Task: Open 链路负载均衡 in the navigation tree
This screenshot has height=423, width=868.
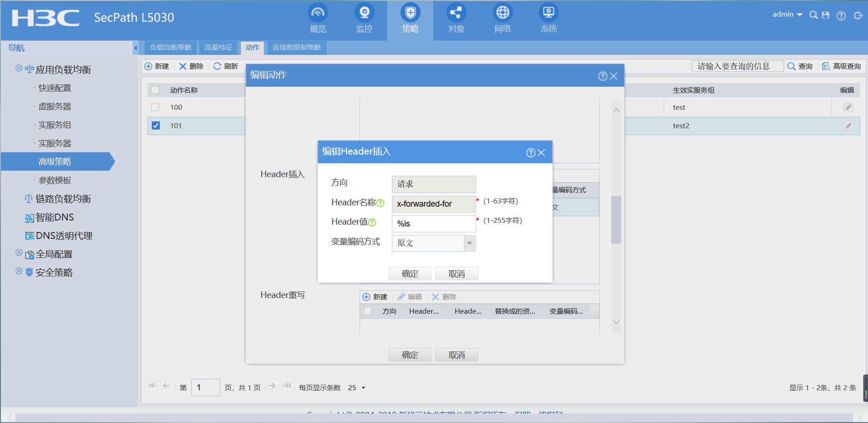Action: (x=63, y=199)
